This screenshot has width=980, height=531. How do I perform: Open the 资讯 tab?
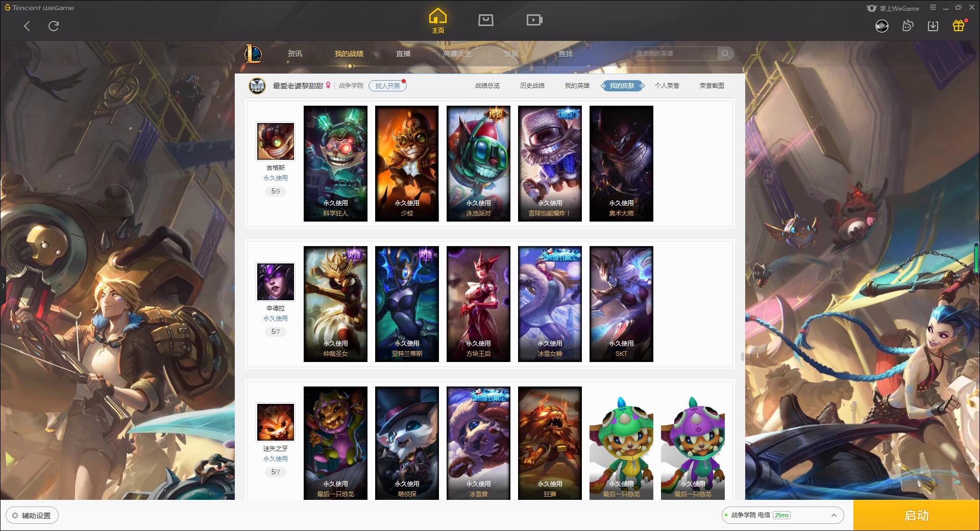coord(295,54)
